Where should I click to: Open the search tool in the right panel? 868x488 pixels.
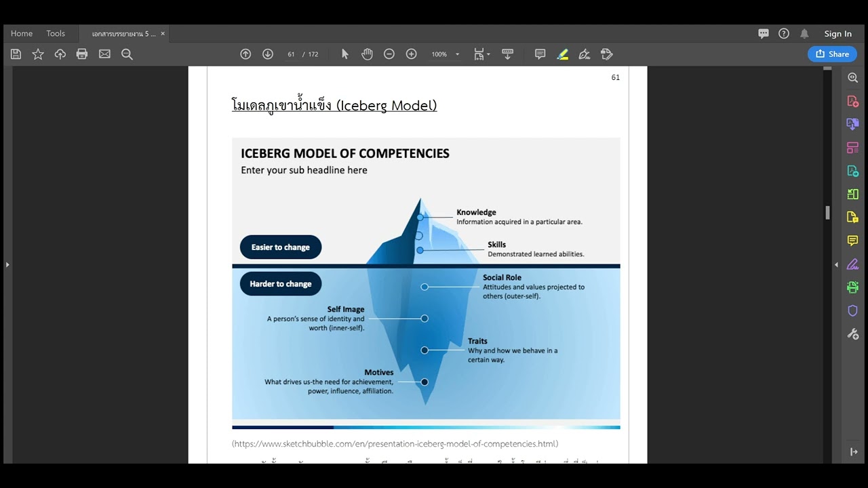(x=853, y=78)
